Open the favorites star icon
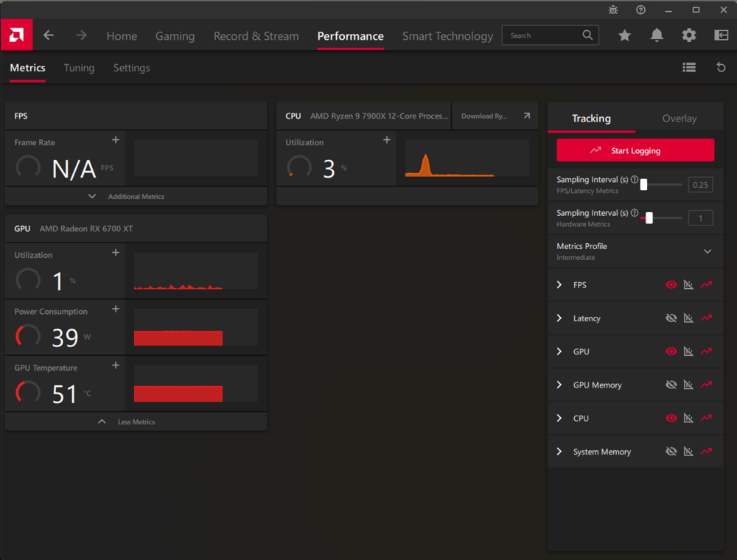This screenshot has height=560, width=737. click(x=624, y=35)
